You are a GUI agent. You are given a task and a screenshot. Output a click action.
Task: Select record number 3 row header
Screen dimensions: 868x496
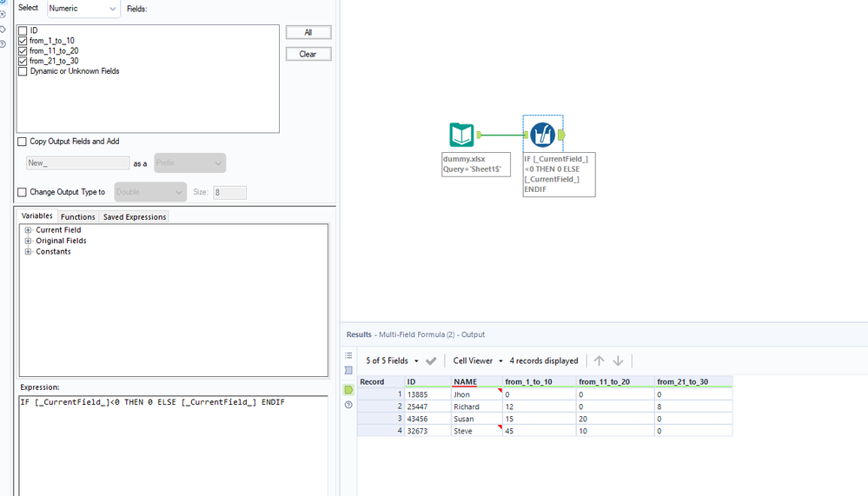(381, 419)
